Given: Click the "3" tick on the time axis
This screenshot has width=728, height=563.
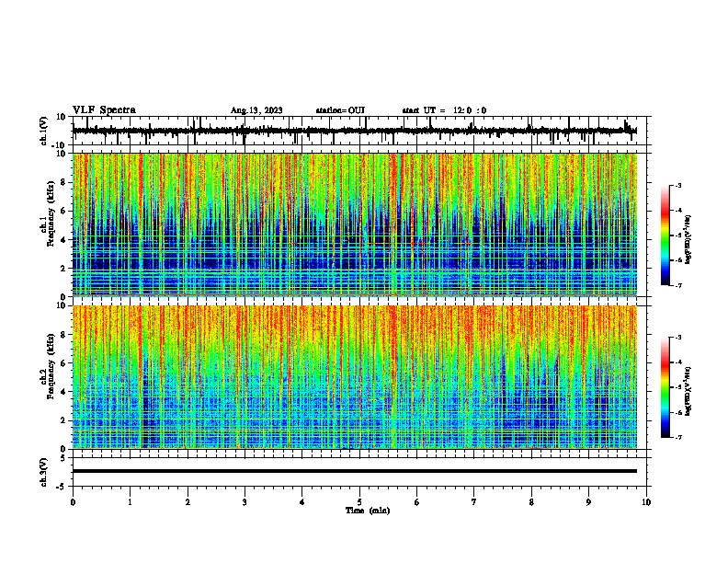Looking at the screenshot, I should click(245, 502).
